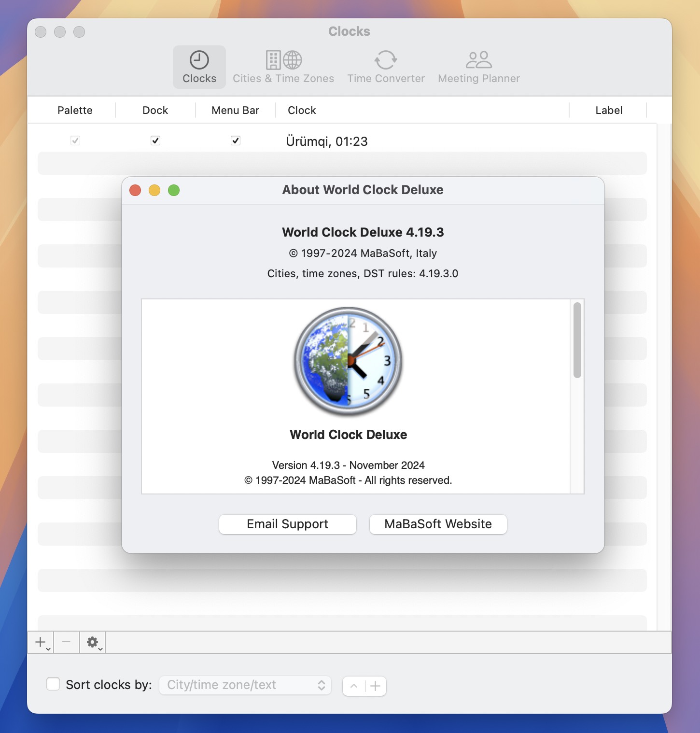Click the Clocks window title
Viewport: 700px width, 733px height.
coord(350,31)
